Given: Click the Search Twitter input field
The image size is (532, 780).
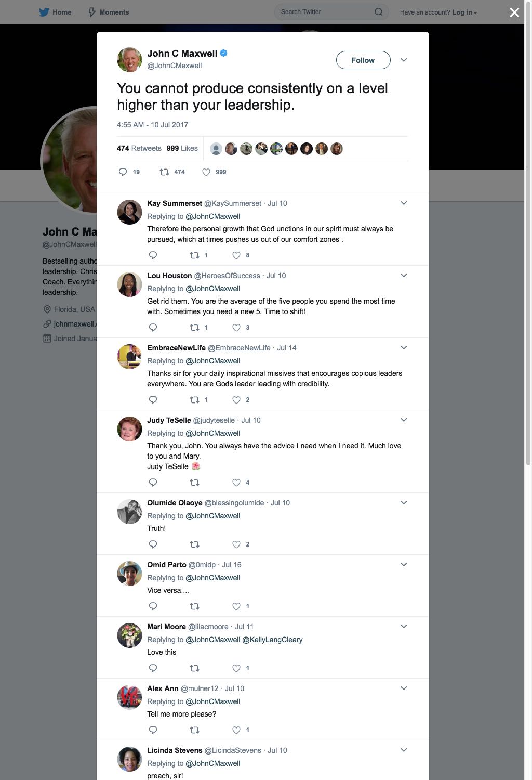Looking at the screenshot, I should [x=325, y=12].
